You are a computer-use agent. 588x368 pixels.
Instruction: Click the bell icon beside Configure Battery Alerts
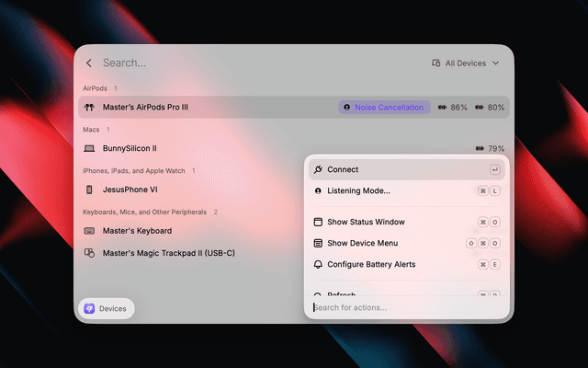[318, 264]
